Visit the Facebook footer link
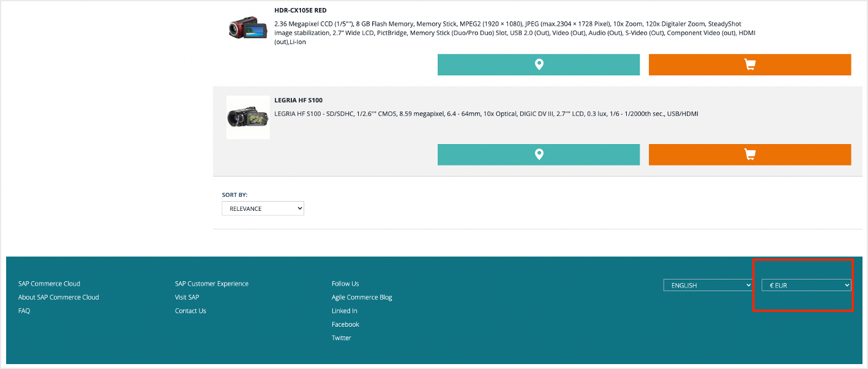Image resolution: width=868 pixels, height=369 pixels. (x=345, y=324)
